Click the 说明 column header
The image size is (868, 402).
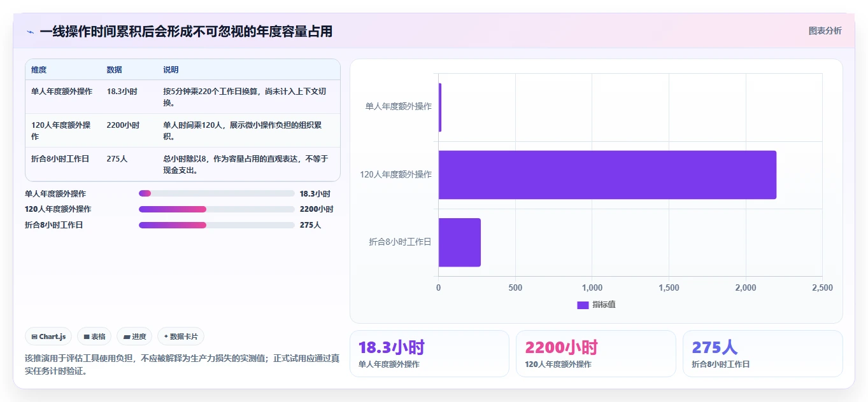pyautogui.click(x=171, y=70)
